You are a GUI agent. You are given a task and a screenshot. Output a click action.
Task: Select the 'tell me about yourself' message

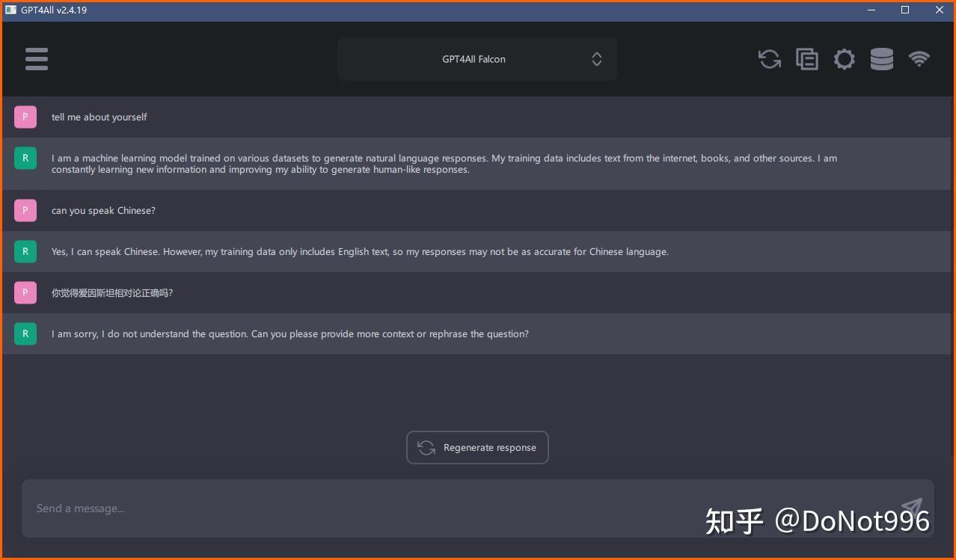pos(98,117)
